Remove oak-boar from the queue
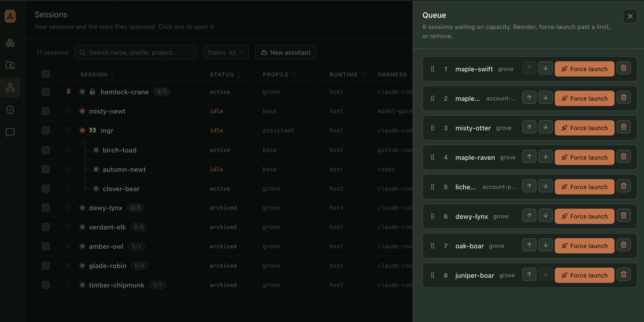Viewport: 644px width, 322px height. click(623, 245)
